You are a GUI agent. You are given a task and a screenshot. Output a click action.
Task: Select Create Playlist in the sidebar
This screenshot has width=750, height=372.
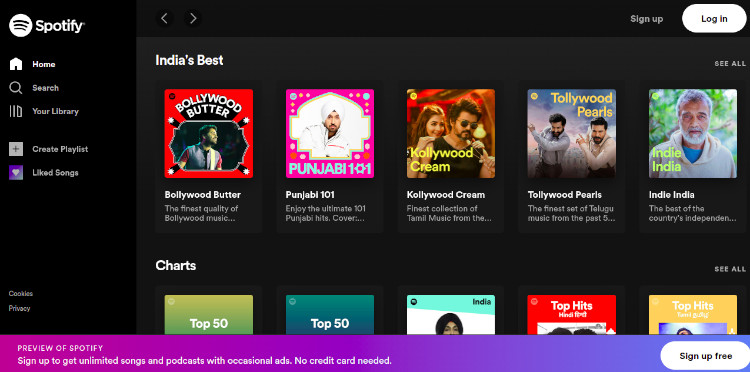tap(60, 149)
